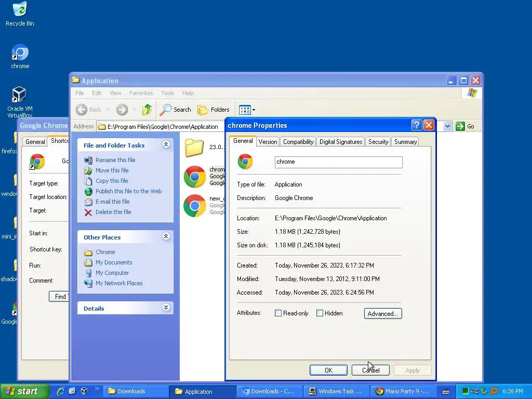Open Chrome folder under Other Places

tap(105, 252)
